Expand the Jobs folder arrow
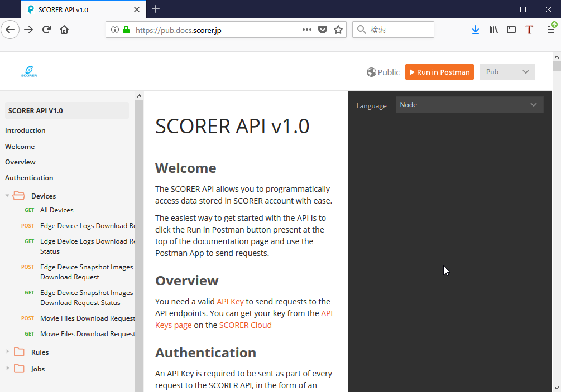 pyautogui.click(x=7, y=368)
